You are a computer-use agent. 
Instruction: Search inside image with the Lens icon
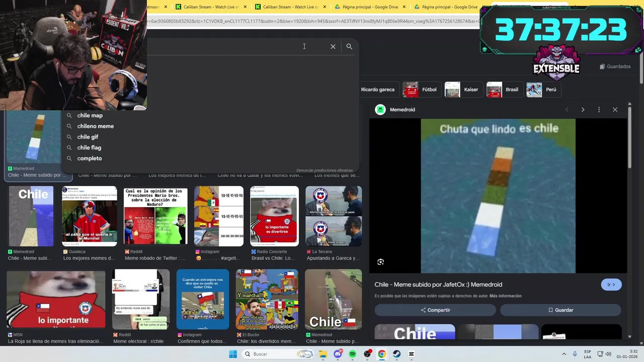[x=381, y=262]
